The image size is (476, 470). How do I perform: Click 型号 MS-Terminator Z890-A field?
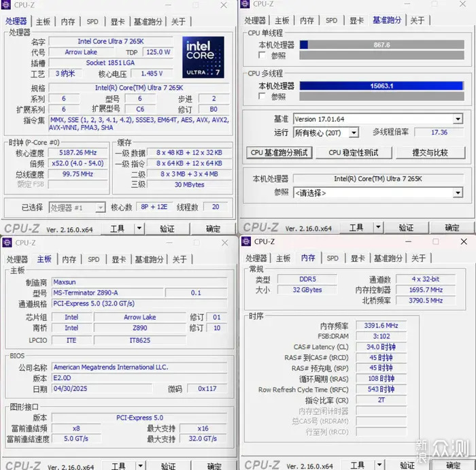point(108,292)
